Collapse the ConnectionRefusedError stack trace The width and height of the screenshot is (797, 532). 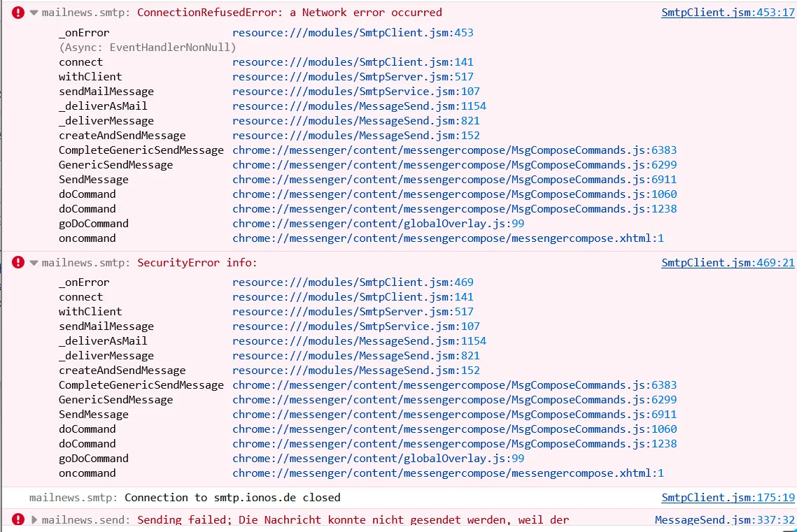point(34,13)
